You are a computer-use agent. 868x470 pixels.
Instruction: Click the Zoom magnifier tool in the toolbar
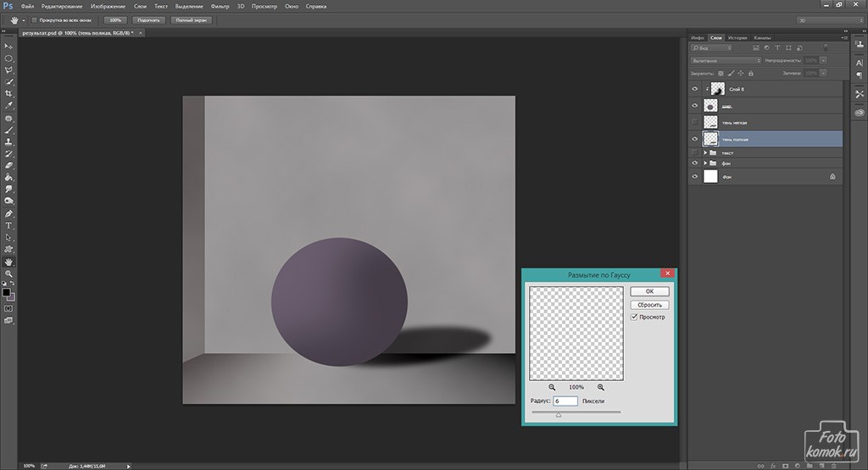coord(8,274)
